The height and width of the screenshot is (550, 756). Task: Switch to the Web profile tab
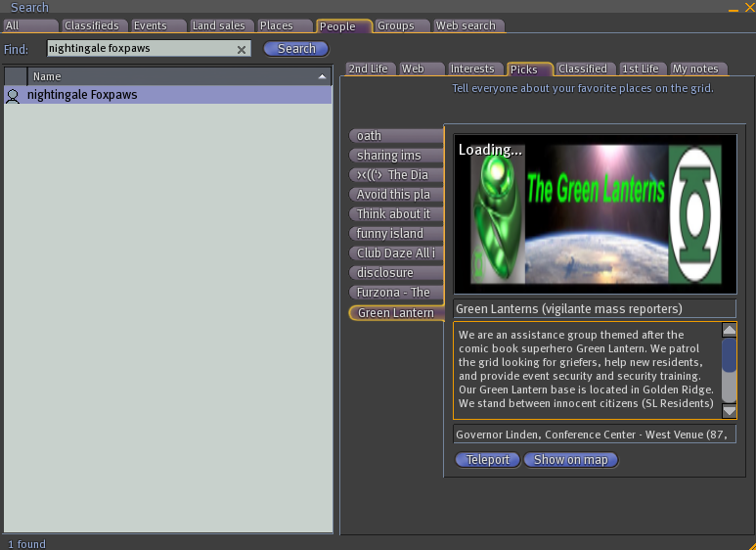pos(422,69)
